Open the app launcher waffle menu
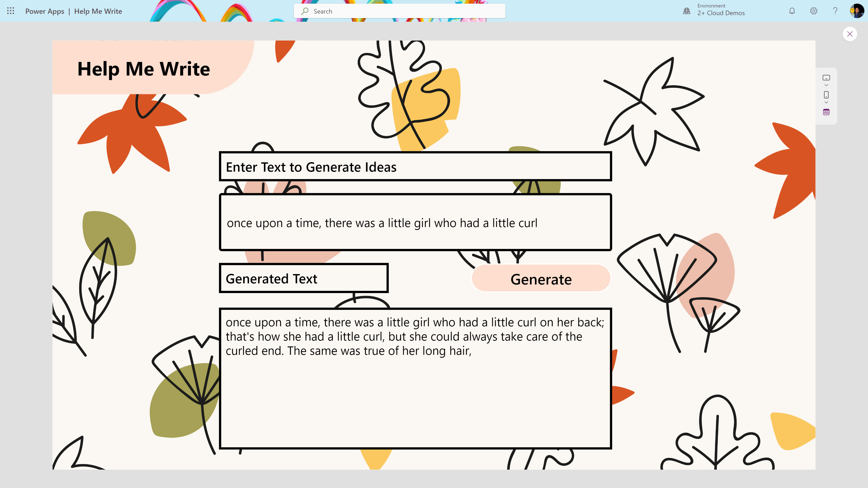Viewport: 868px width, 488px height. click(x=10, y=11)
